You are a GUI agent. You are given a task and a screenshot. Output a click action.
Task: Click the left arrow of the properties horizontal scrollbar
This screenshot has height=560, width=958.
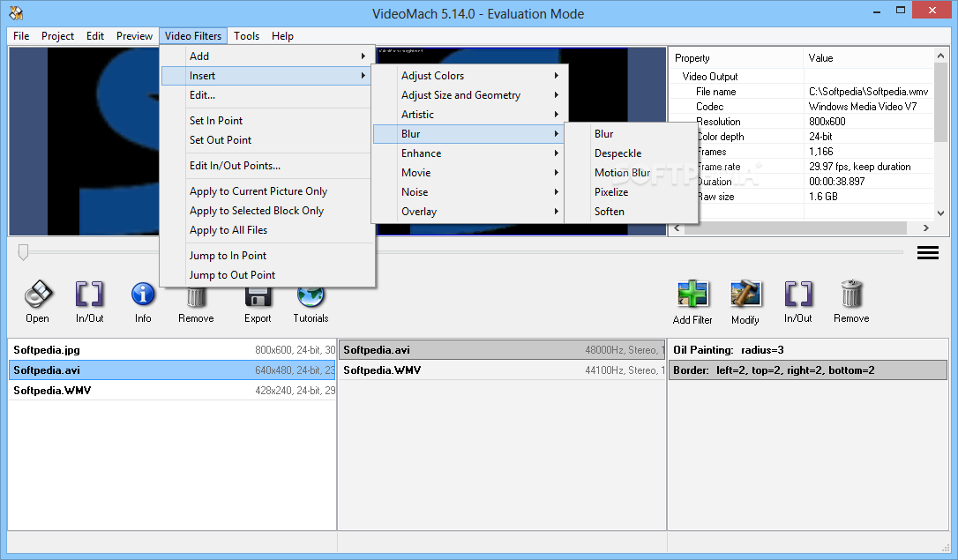coord(677,228)
